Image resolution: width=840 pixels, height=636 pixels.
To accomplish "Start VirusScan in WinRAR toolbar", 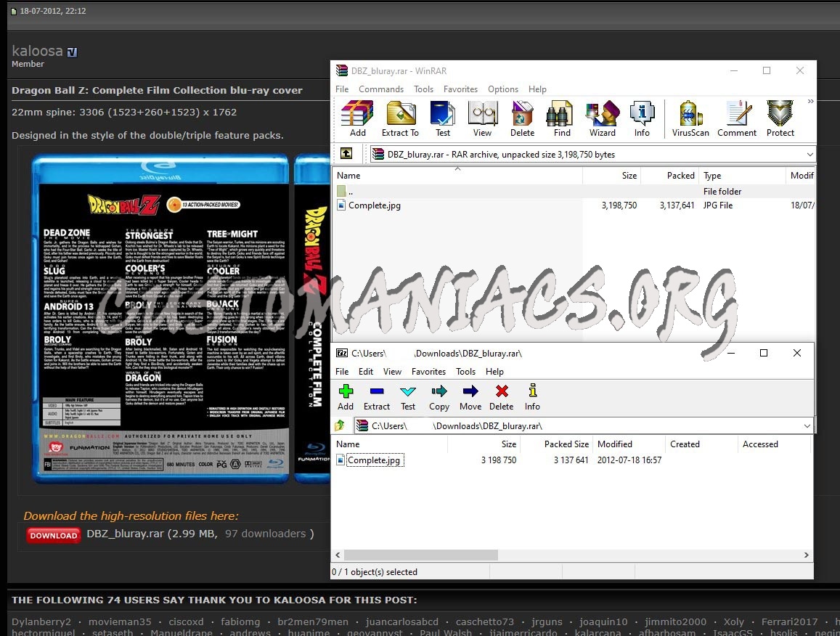I will pyautogui.click(x=690, y=119).
